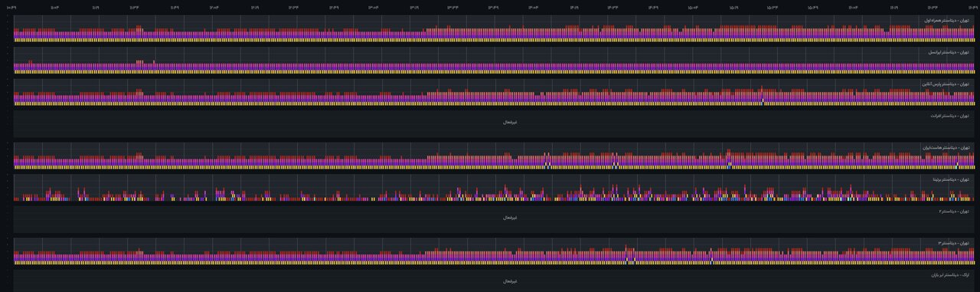Open panel title تهران - دیتاسنتر هاست‌ایران
Screen dimensions: 980x292
click(x=946, y=147)
